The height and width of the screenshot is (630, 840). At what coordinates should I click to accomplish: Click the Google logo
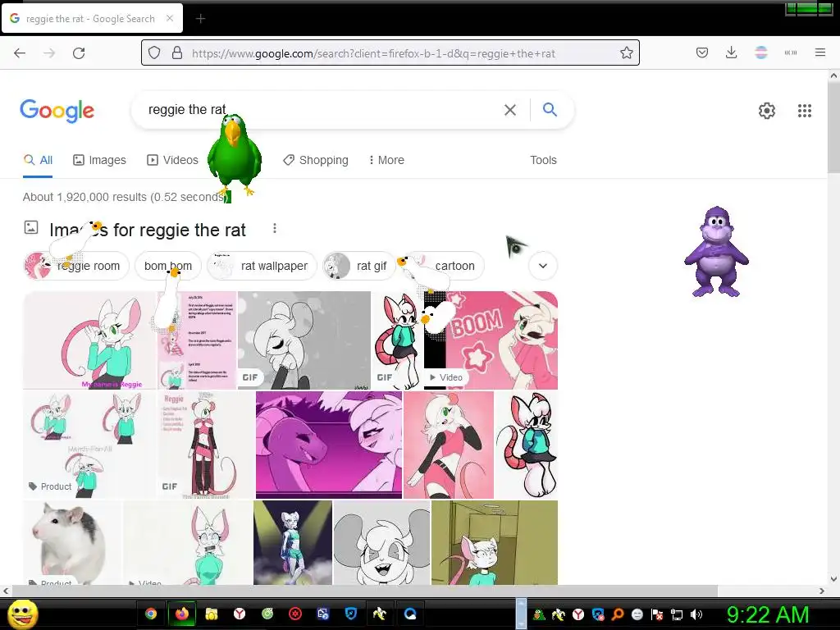point(57,111)
